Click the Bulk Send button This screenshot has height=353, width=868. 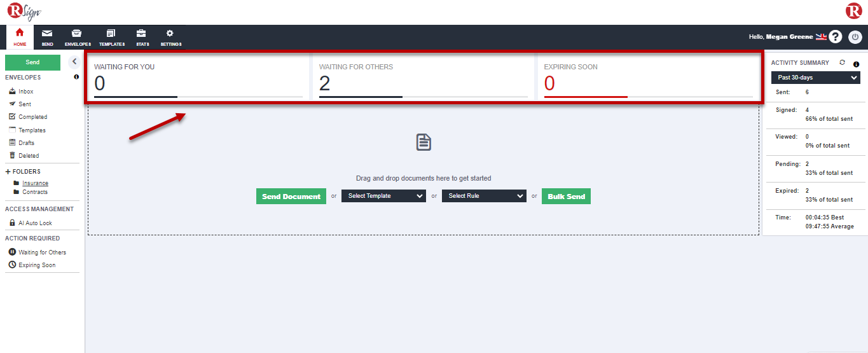tap(566, 197)
